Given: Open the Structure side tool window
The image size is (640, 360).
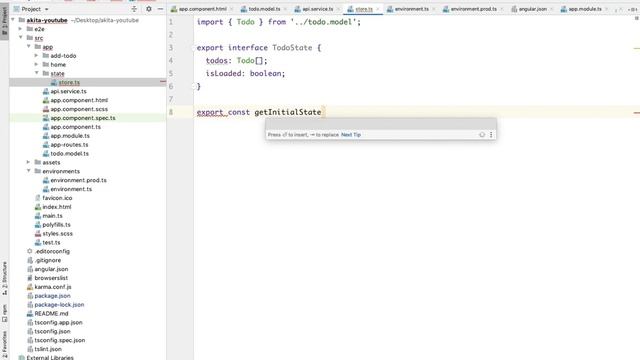Looking at the screenshot, I should [4, 278].
